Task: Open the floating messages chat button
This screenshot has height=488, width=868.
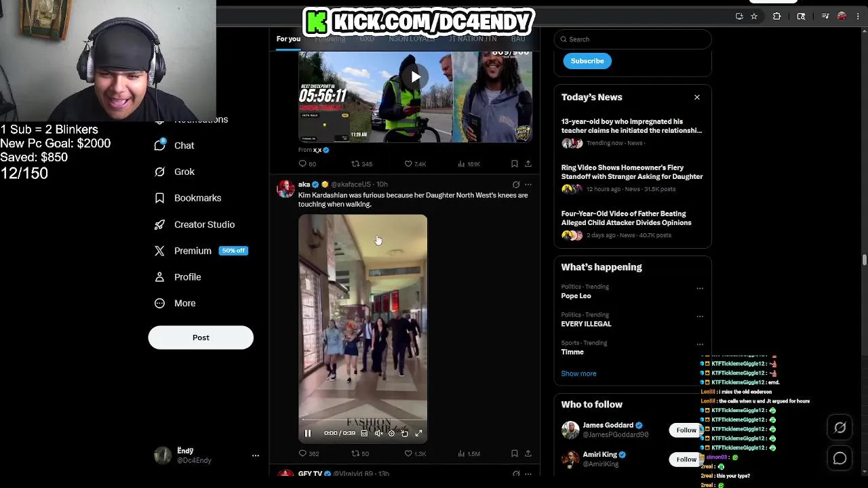Action: pyautogui.click(x=840, y=459)
